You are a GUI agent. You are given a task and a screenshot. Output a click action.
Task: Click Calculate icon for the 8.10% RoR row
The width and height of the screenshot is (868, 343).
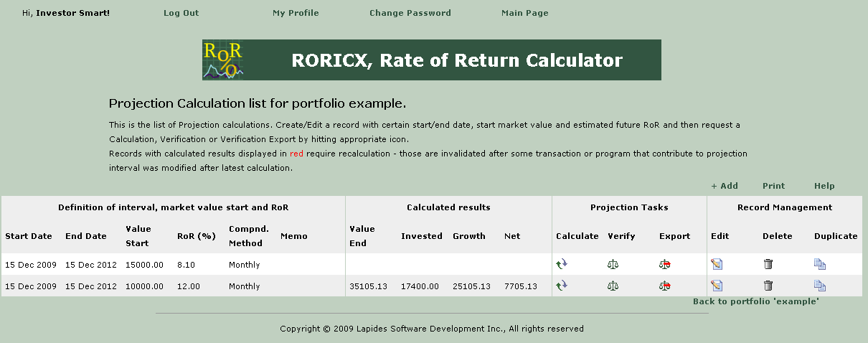(x=562, y=264)
